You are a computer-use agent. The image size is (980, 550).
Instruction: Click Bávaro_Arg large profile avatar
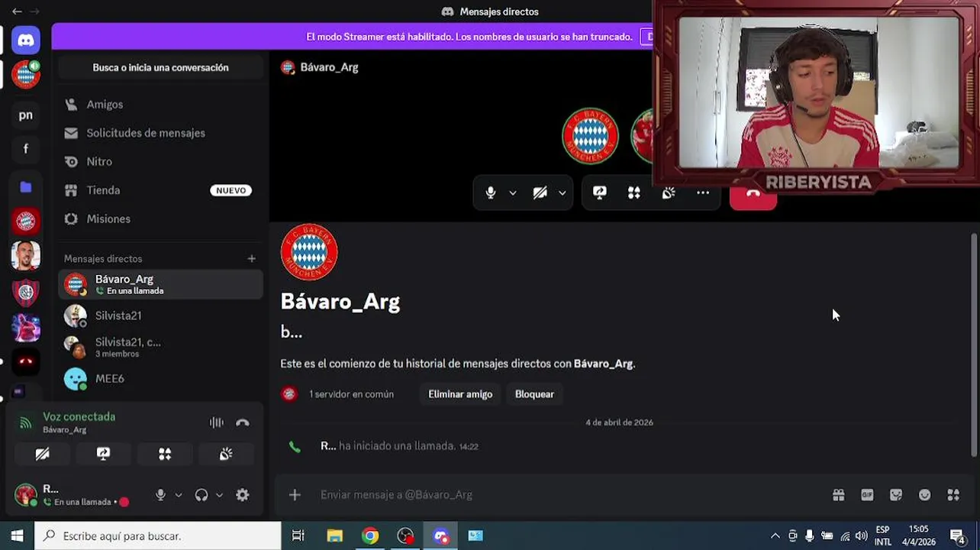pos(309,252)
